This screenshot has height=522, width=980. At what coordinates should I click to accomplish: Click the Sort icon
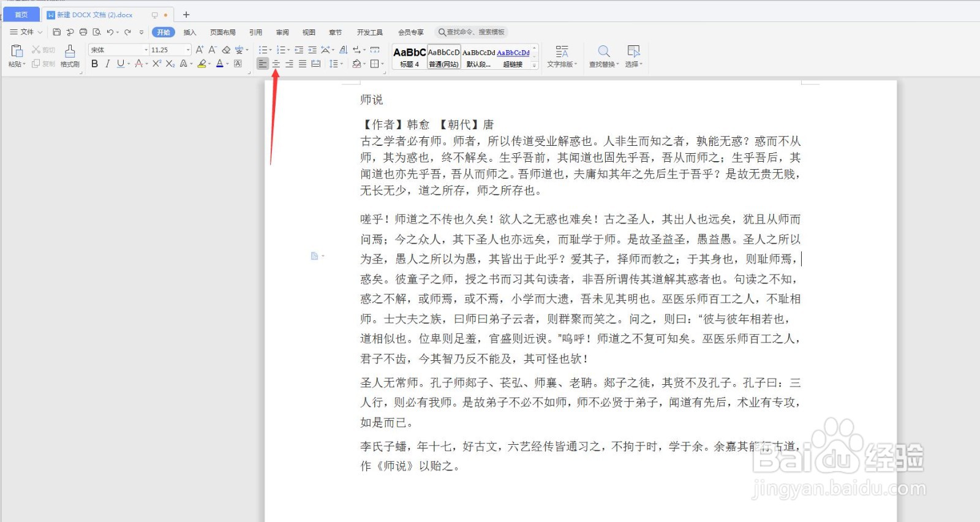tap(344, 50)
